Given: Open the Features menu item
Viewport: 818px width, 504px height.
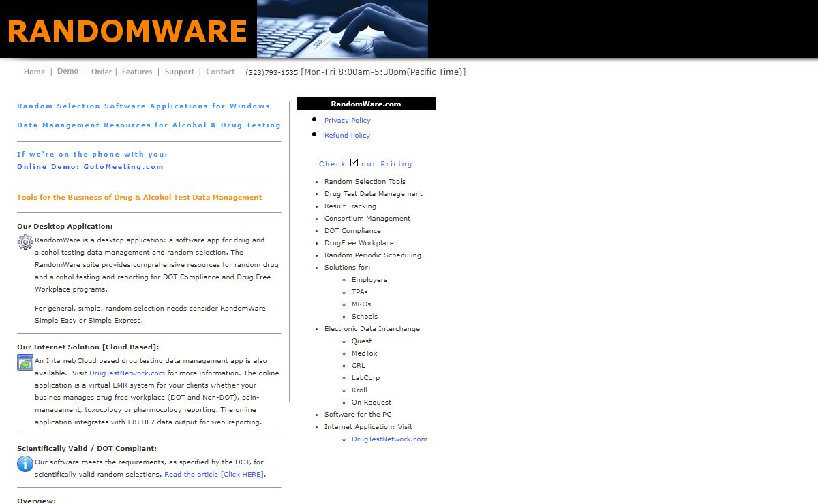Looking at the screenshot, I should point(137,72).
